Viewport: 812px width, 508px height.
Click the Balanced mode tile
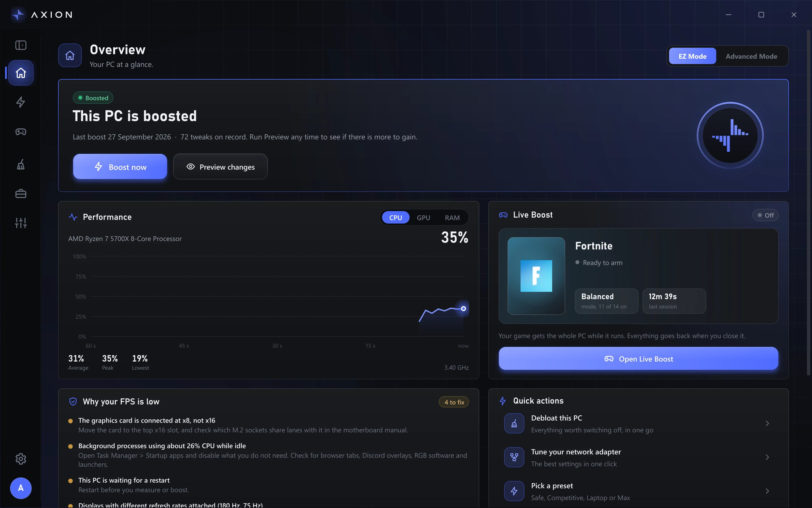[606, 301]
